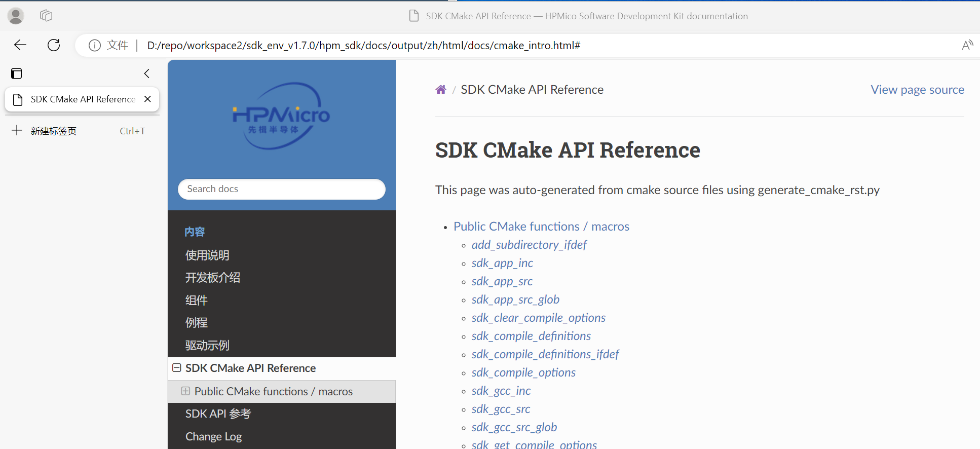This screenshot has width=980, height=449.
Task: Click the home icon in breadcrumb
Action: click(441, 90)
